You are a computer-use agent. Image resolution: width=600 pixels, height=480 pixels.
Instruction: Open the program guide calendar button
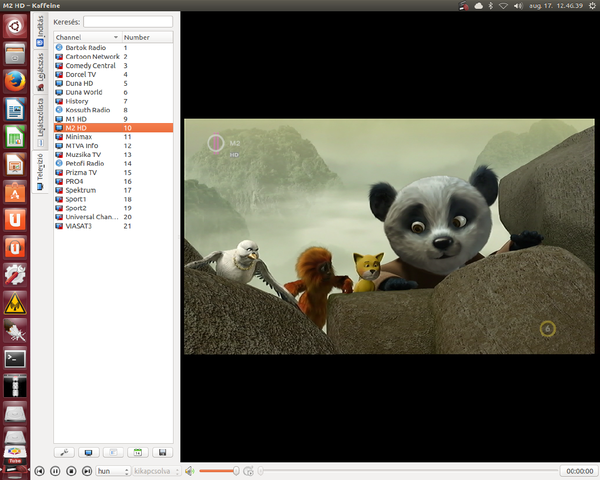138,452
